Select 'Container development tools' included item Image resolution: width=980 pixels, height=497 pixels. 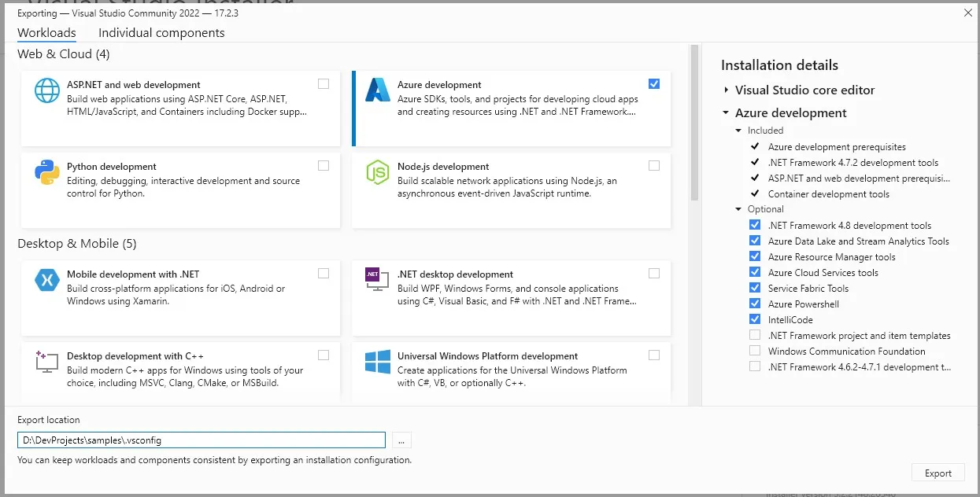click(829, 194)
